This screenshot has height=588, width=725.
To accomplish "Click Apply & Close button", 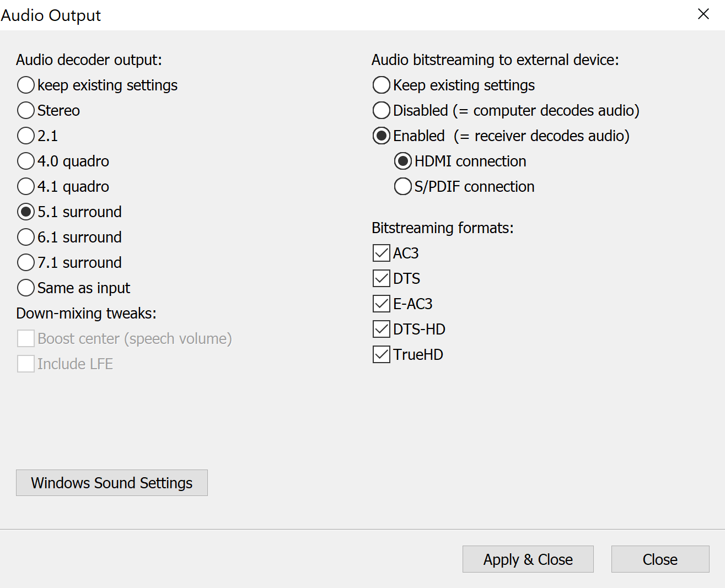I will pyautogui.click(x=528, y=559).
